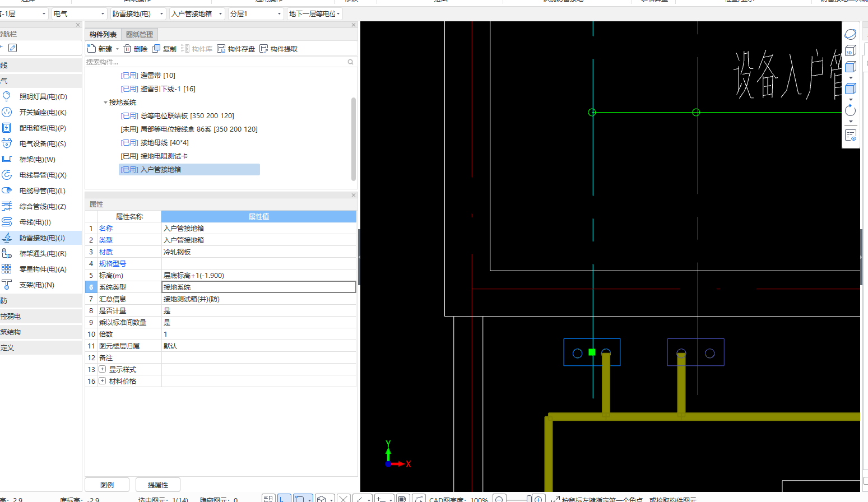This screenshot has height=502, width=868.
Task: Select 总等电位联结板 [350 200 120] tree item
Action: tap(177, 115)
